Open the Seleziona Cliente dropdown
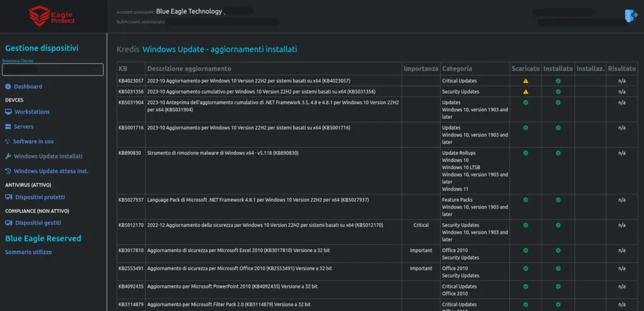Viewport: 644px width, 311px height. tap(53, 70)
